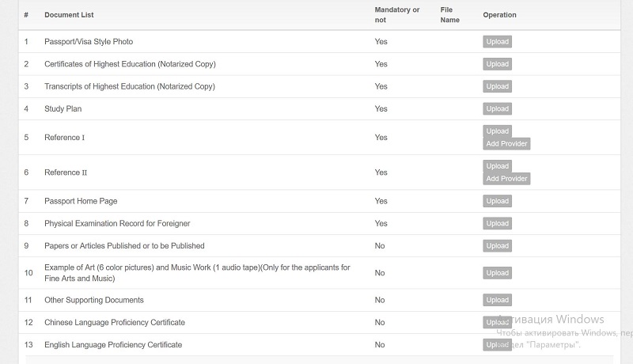Click 'Physical Examination Record for Foreigner' text

pyautogui.click(x=117, y=224)
